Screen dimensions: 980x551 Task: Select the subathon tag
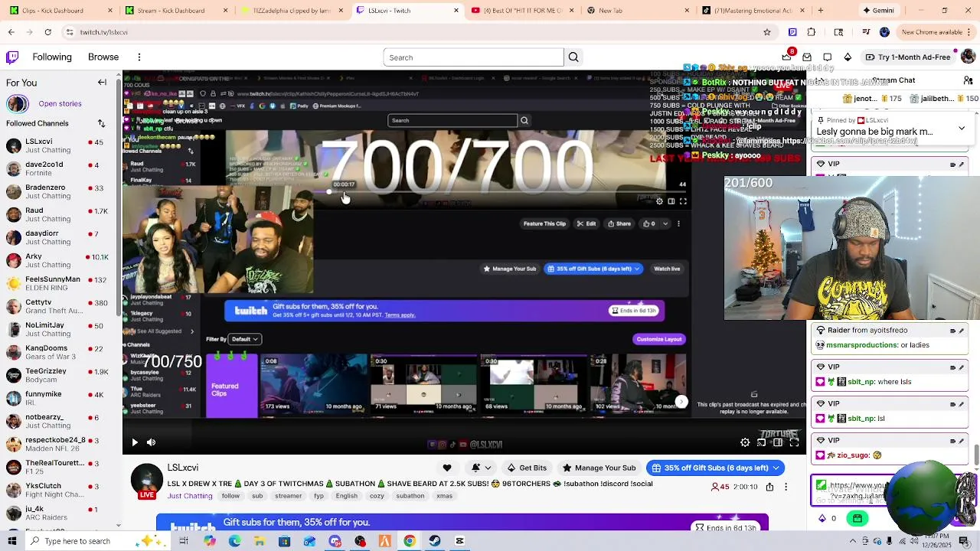pos(410,496)
